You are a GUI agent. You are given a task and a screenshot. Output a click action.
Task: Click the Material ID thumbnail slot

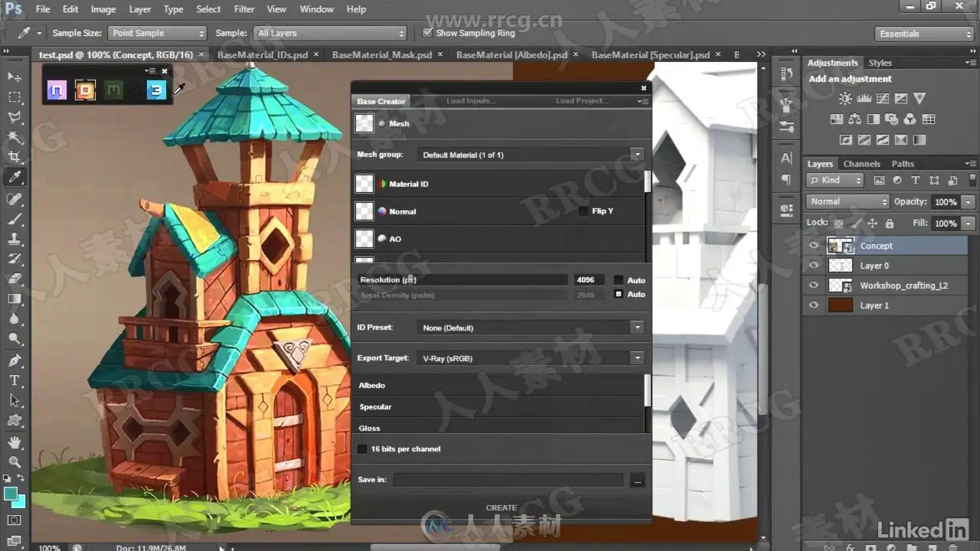(x=364, y=184)
